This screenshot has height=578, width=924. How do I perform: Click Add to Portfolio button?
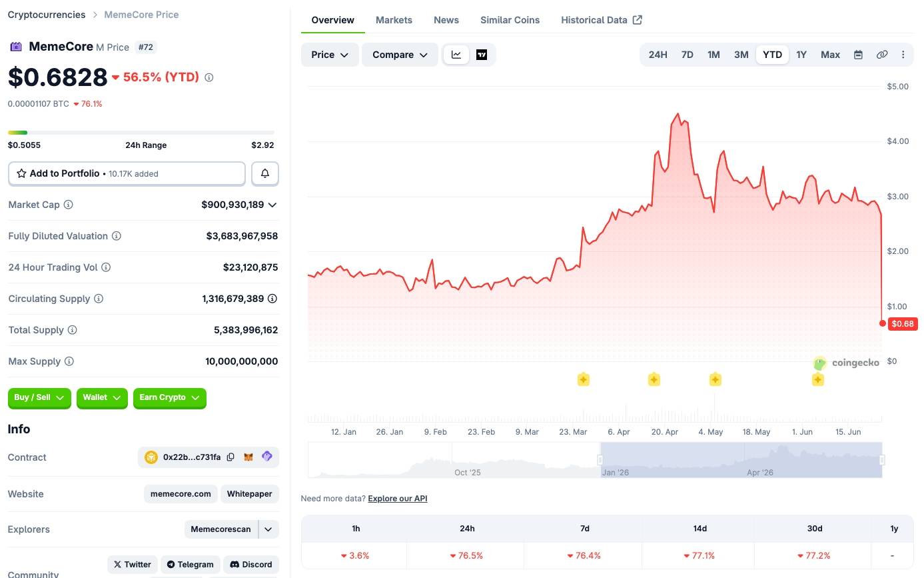127,173
